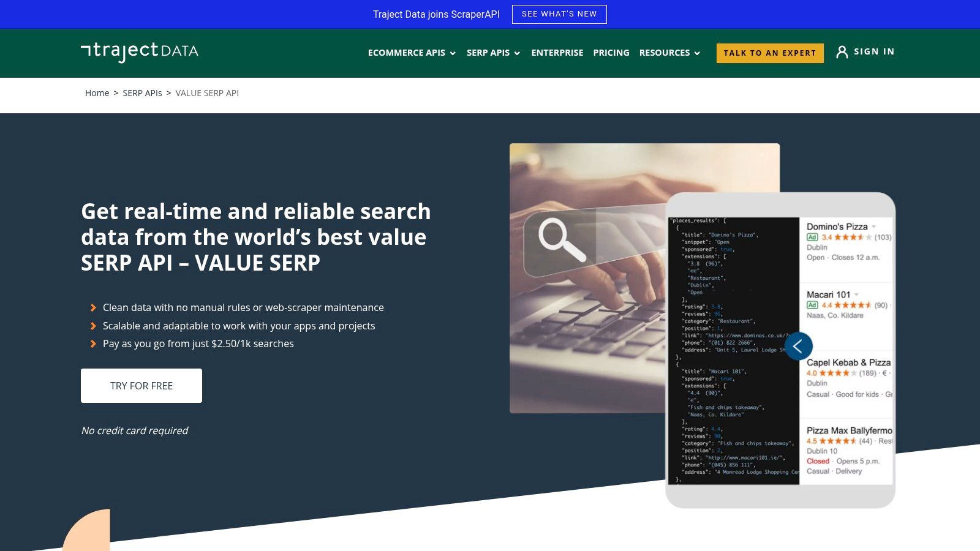This screenshot has width=980, height=551.
Task: Click the red Closed status on Pizza Max
Action: point(818,461)
